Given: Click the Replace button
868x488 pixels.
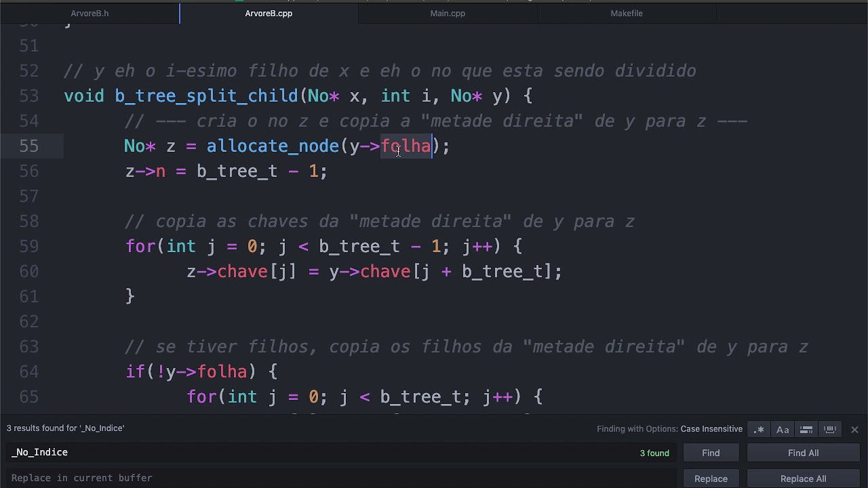Looking at the screenshot, I should click(x=711, y=479).
